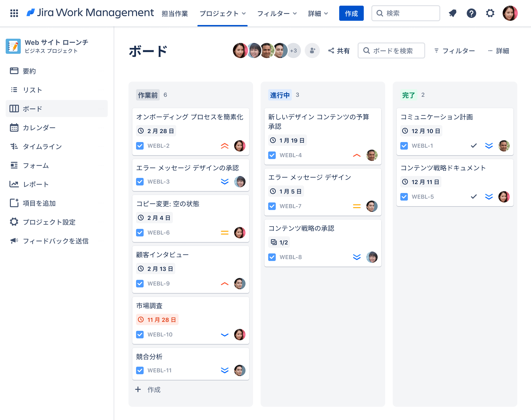Click the add people icon button
Screen dimensions: 531x420
(312, 51)
